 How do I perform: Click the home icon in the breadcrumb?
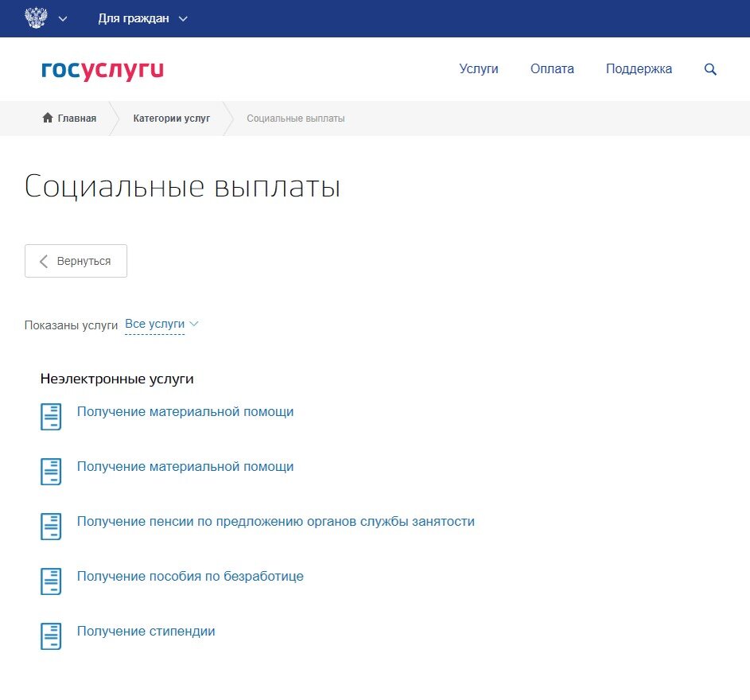pyautogui.click(x=47, y=117)
